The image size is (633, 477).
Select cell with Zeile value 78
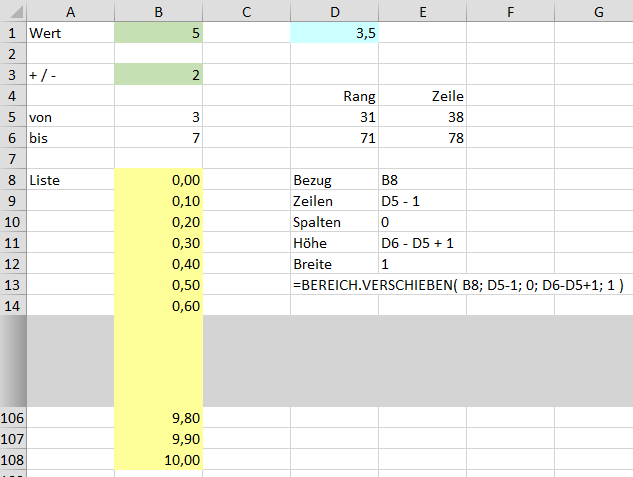point(422,138)
